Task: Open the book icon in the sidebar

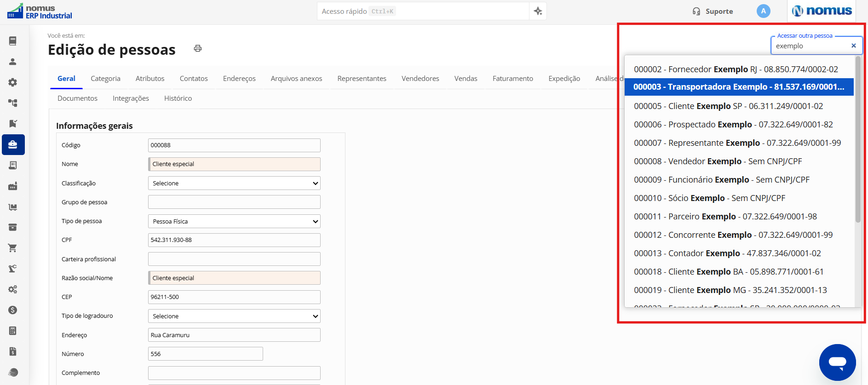Action: point(13,41)
